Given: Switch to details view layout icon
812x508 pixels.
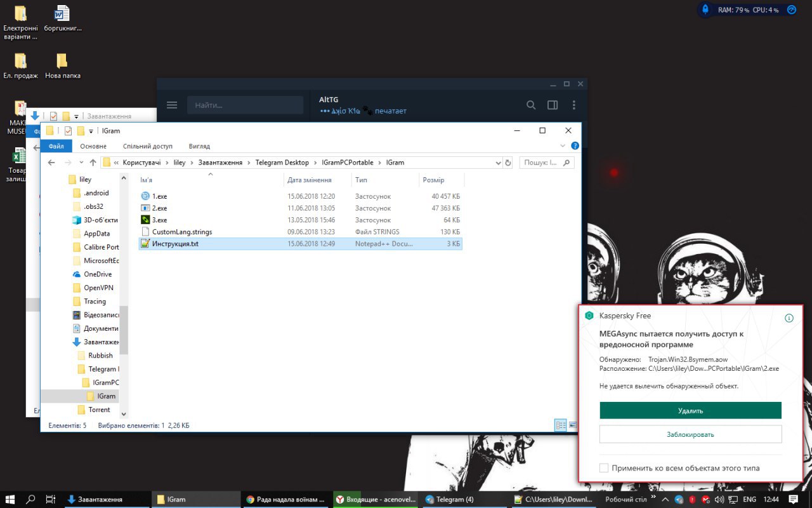Looking at the screenshot, I should pos(560,425).
